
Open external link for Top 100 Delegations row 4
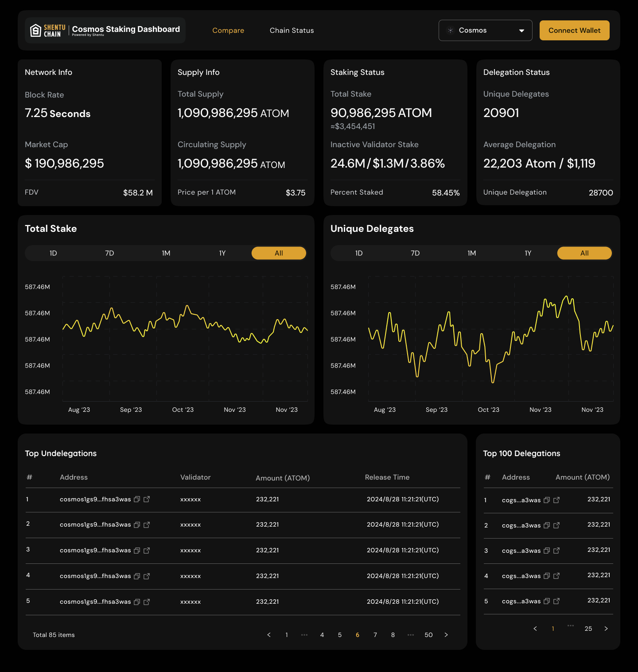click(x=556, y=576)
